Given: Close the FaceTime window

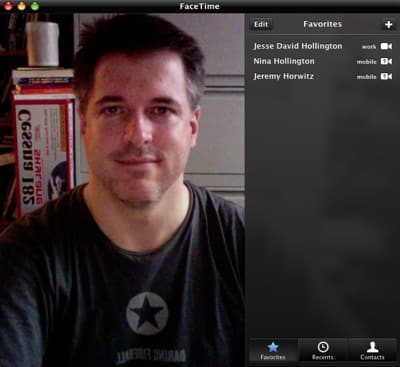Looking at the screenshot, I should [x=8, y=6].
